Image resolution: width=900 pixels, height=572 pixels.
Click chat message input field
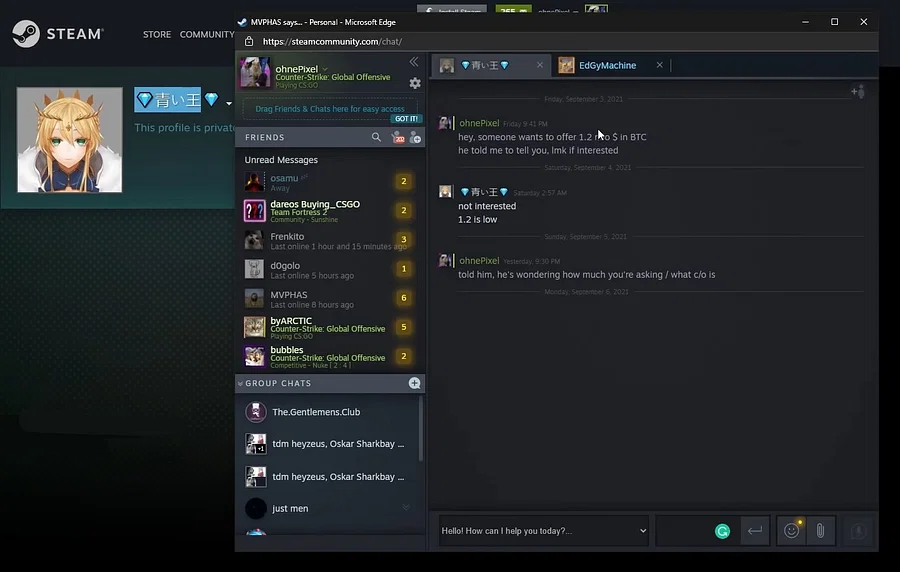click(x=685, y=531)
